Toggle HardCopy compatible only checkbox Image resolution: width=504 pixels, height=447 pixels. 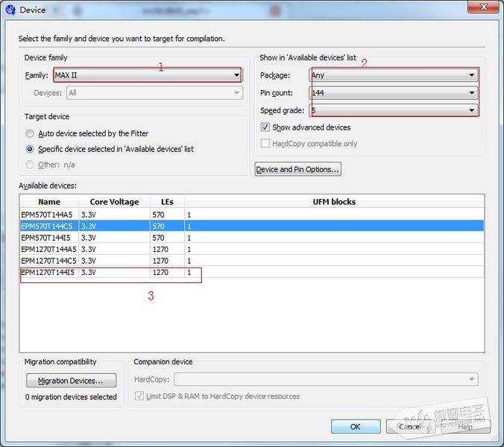pos(265,143)
